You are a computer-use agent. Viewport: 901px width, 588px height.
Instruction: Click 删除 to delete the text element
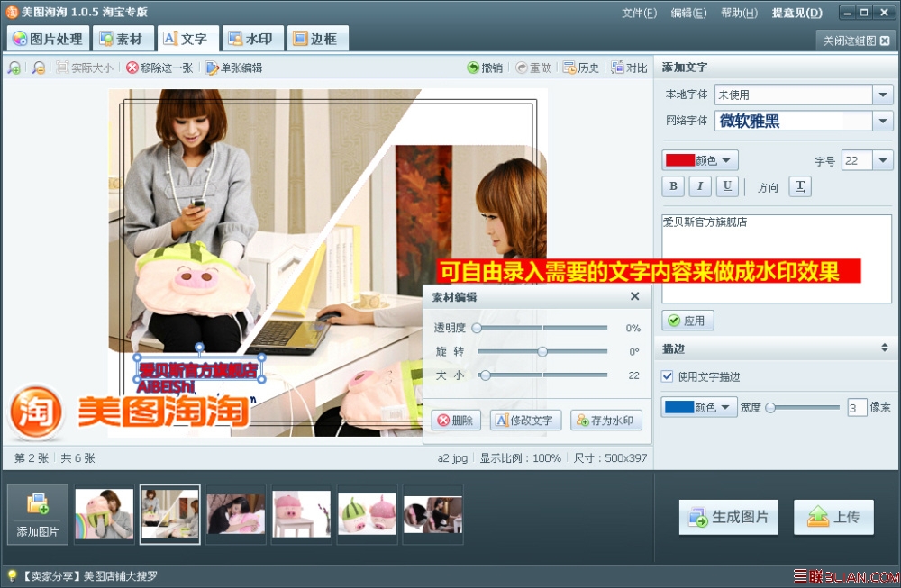click(456, 421)
